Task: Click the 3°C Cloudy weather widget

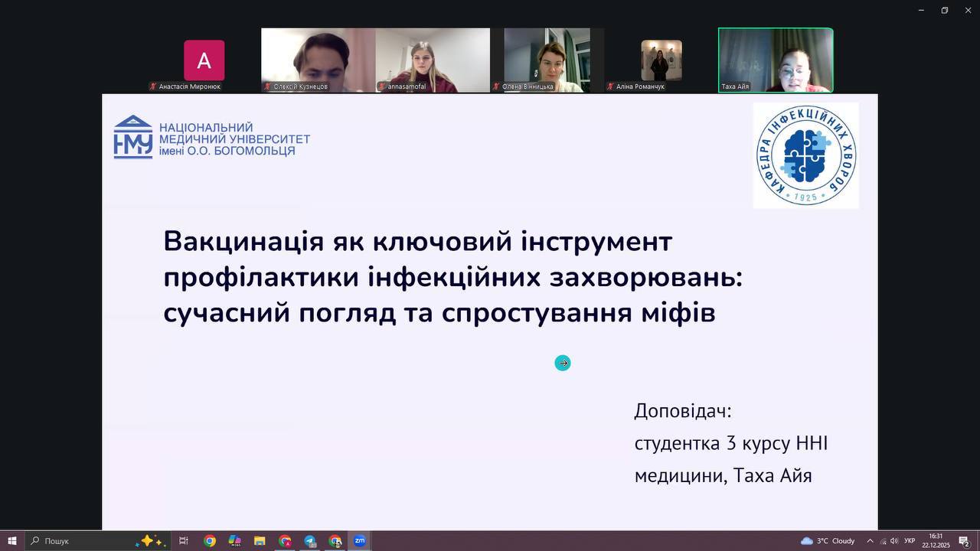Action: (x=828, y=541)
